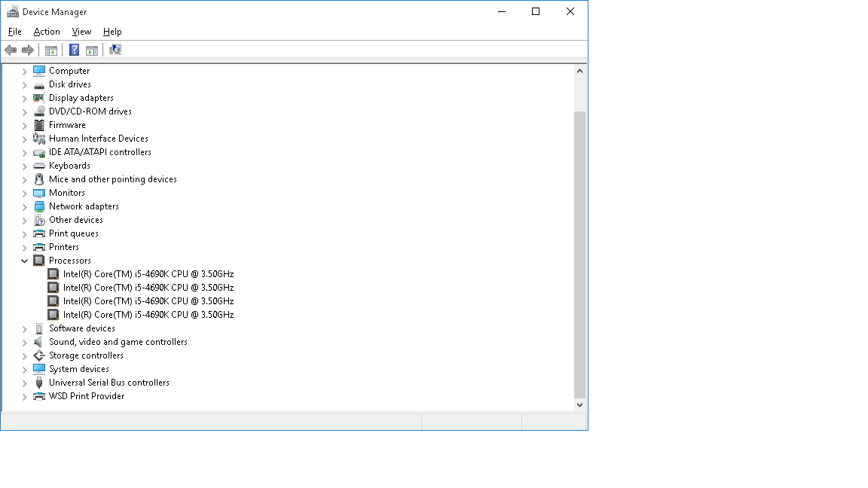Select the Firmware label
Screen dimensions: 868x488
coord(67,125)
